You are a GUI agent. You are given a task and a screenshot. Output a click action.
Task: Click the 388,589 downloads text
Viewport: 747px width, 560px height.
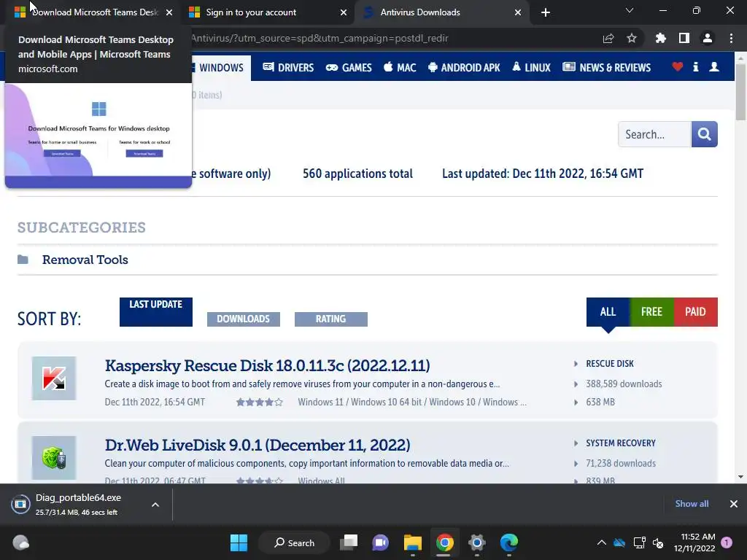tap(624, 384)
